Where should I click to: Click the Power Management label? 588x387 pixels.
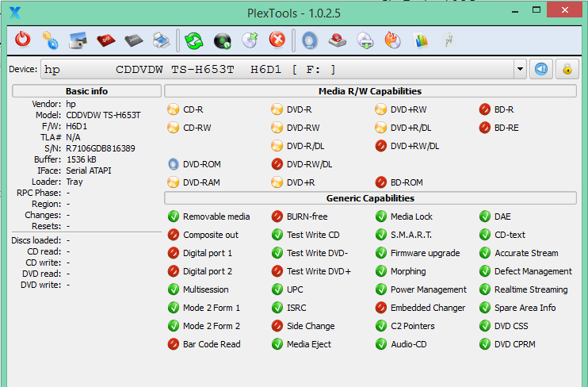point(429,289)
